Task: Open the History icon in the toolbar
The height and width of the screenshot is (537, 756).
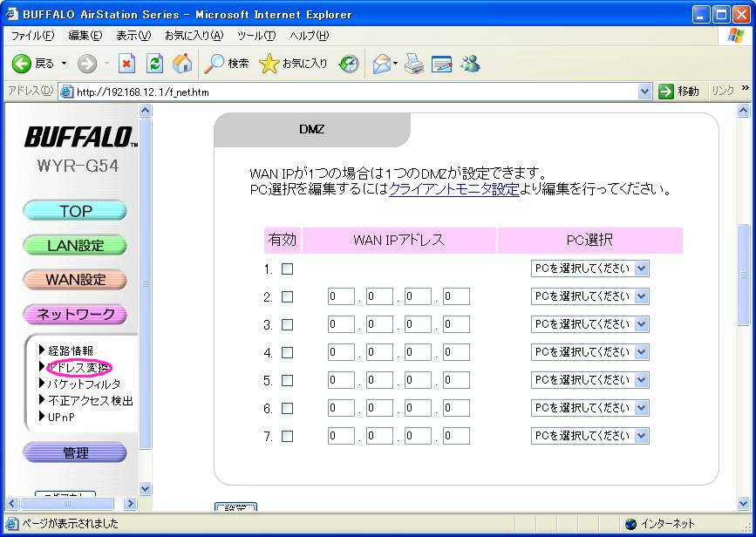Action: coord(349,64)
